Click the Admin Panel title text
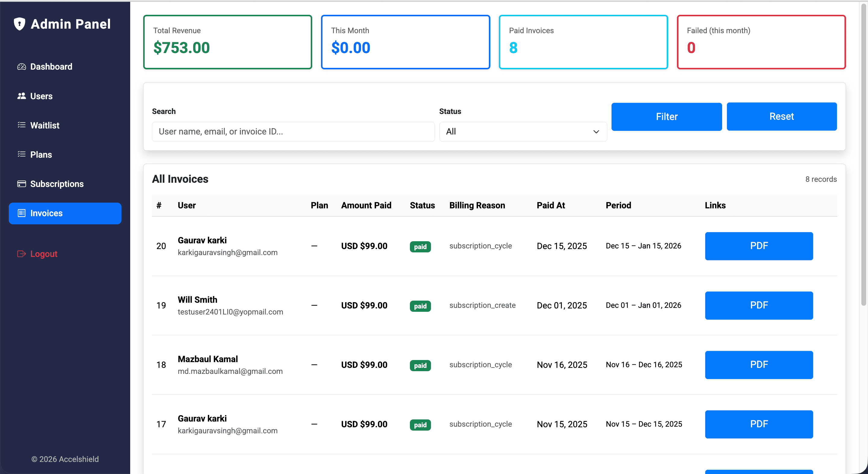 tap(71, 24)
